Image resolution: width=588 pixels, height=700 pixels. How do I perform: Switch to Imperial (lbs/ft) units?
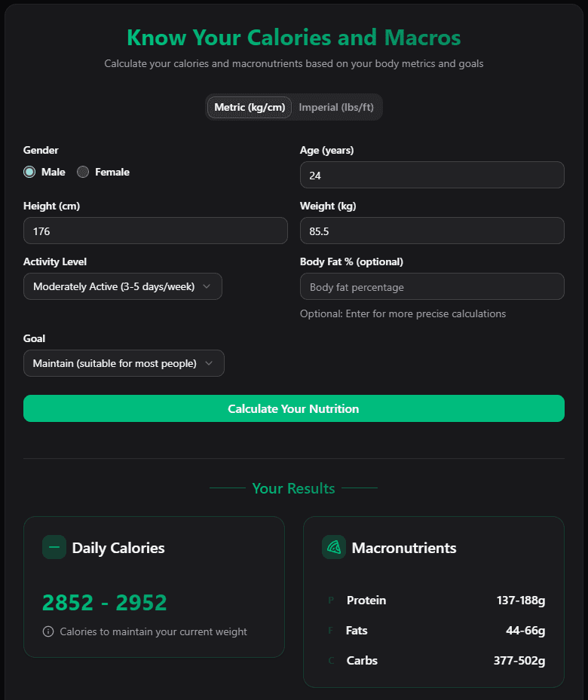click(337, 107)
